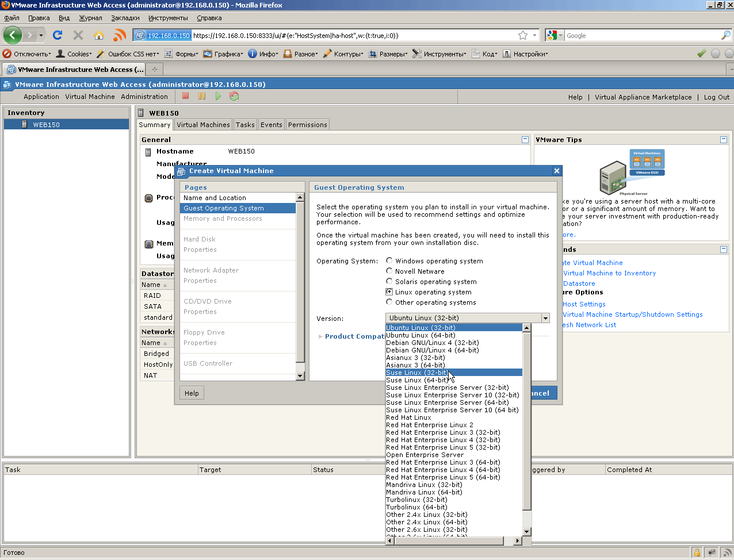Screen dimensions: 734x560
Task: Bookmark page with star icon
Action: pos(523,35)
